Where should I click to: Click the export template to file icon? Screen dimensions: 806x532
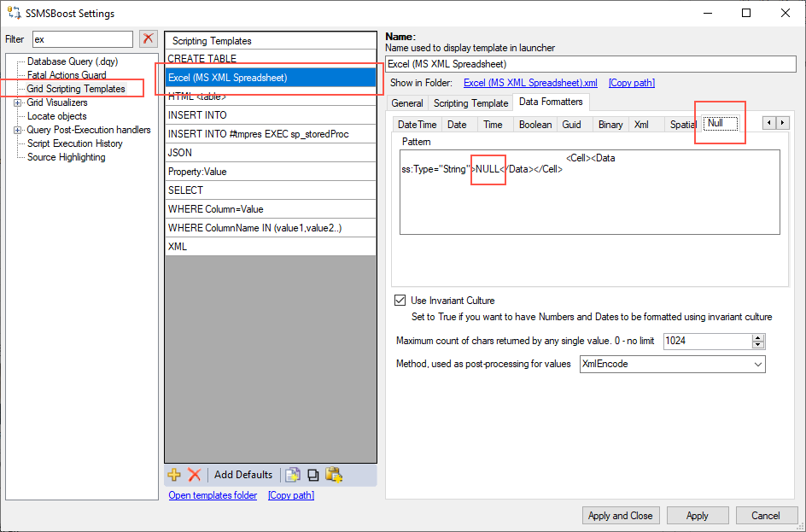(290, 475)
